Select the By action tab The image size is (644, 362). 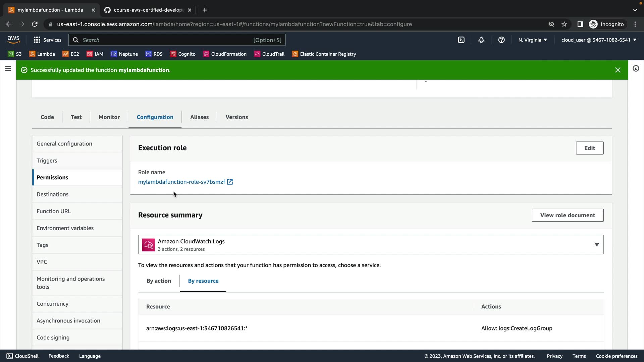159,281
